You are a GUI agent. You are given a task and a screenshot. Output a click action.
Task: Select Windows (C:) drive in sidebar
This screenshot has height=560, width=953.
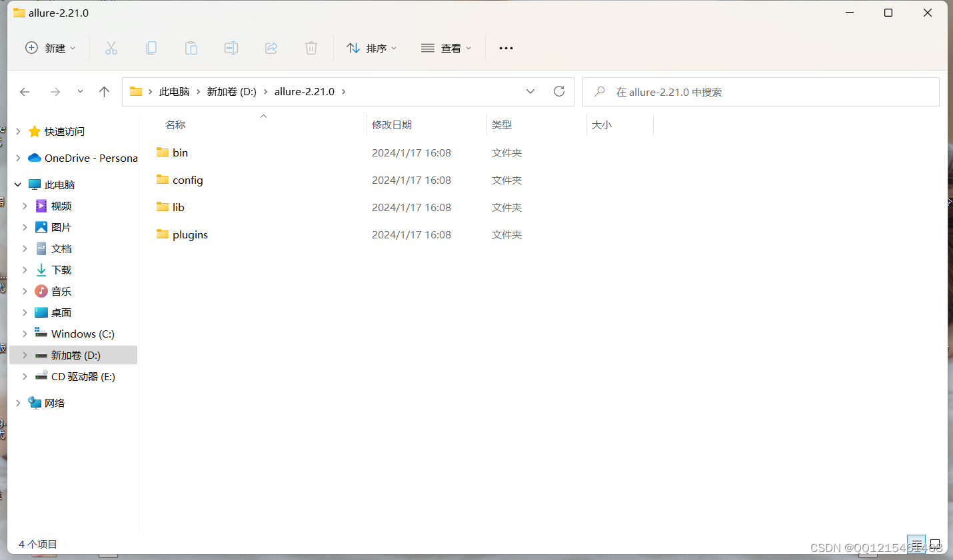(x=83, y=334)
